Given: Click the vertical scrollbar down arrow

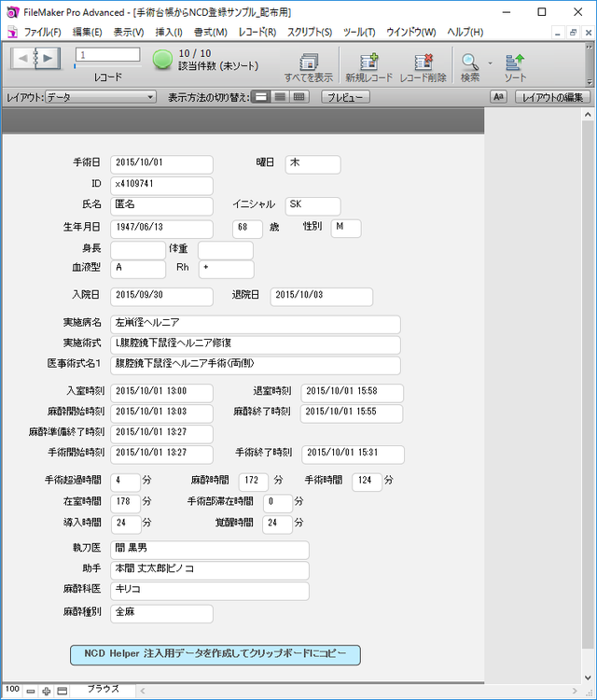Looking at the screenshot, I should [588, 678].
